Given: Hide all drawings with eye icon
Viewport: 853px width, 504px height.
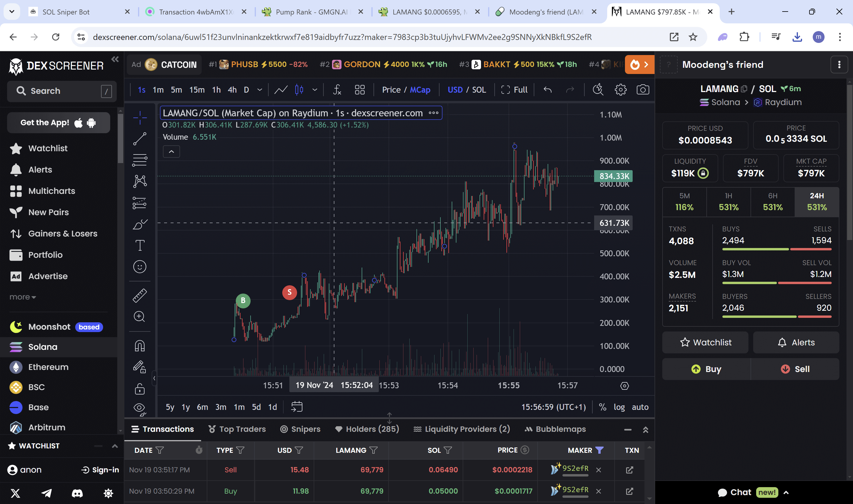Looking at the screenshot, I should click(140, 409).
